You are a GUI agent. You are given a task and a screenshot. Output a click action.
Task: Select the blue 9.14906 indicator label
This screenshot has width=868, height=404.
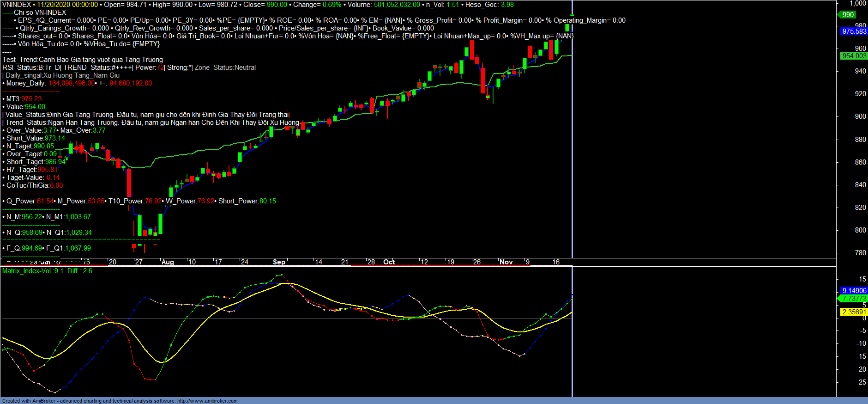[x=854, y=291]
